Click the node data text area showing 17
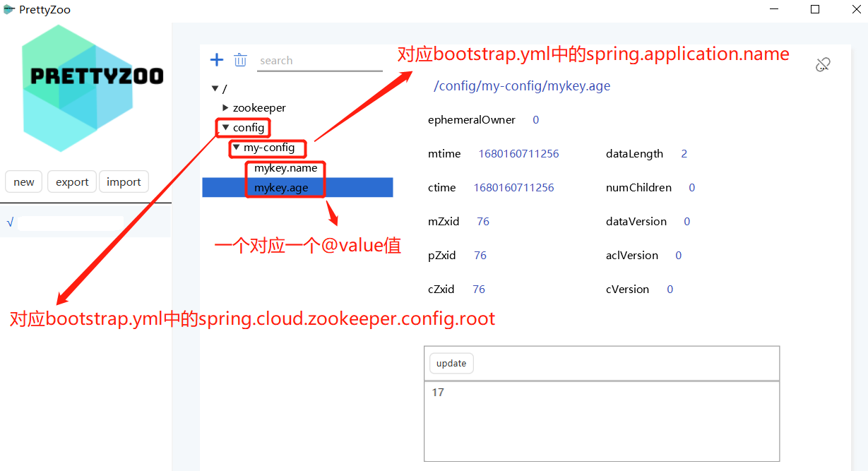Image resolution: width=868 pixels, height=471 pixels. pos(601,421)
